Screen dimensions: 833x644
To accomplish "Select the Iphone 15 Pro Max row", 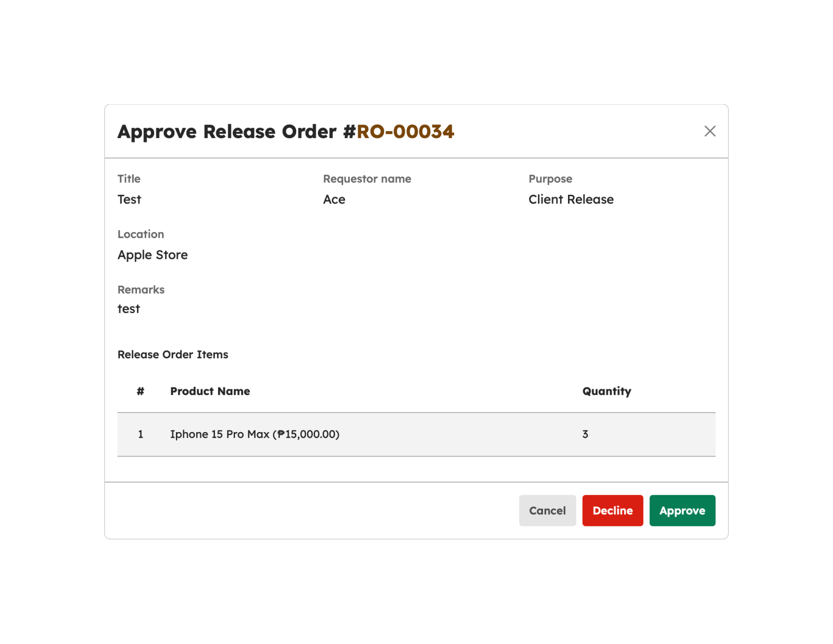I will pyautogui.click(x=416, y=434).
